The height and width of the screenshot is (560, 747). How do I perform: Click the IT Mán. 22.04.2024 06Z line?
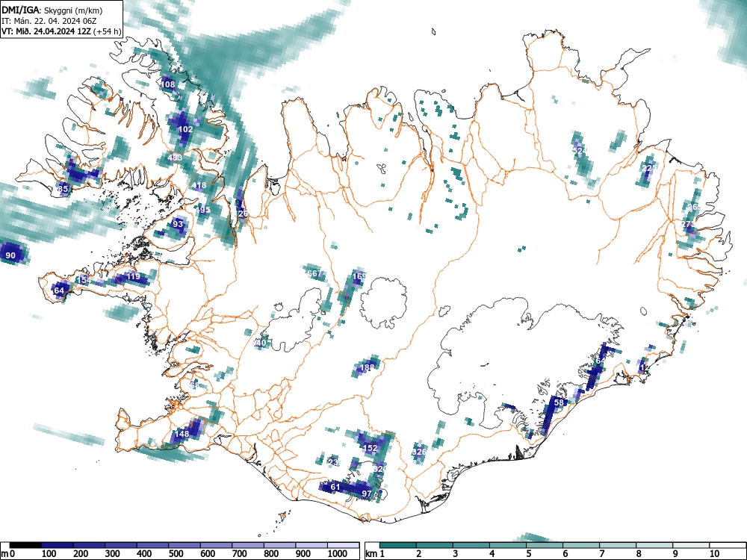tap(49, 21)
